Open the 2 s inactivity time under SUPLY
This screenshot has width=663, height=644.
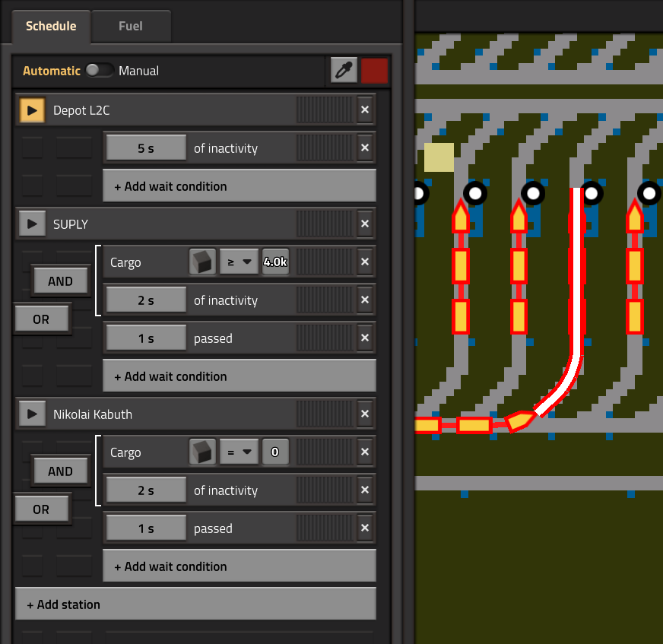[146, 300]
